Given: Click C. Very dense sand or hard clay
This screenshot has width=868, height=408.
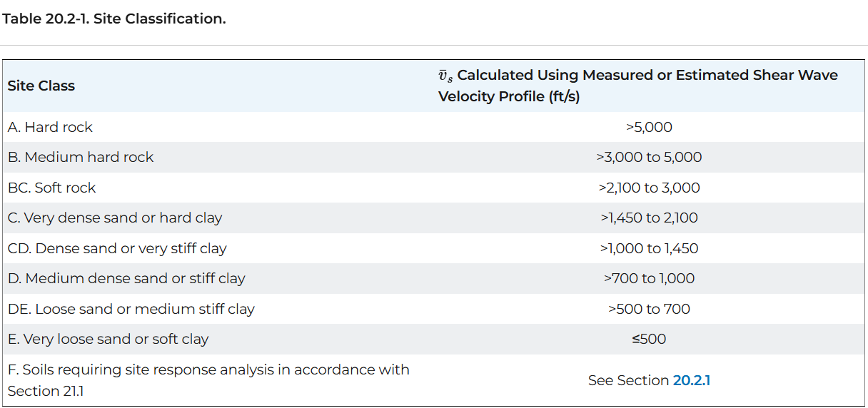Looking at the screenshot, I should click(x=115, y=218).
